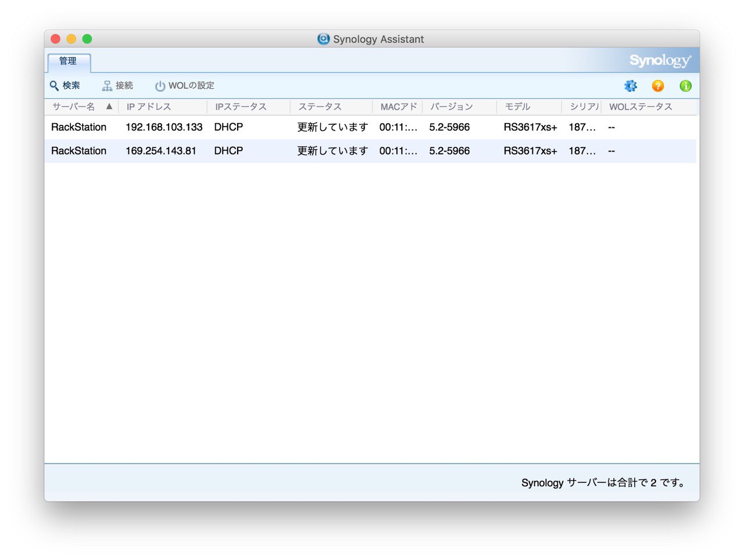The width and height of the screenshot is (744, 560).
Task: Click version 5.2-5966 in the 192.168.103.133 row
Action: [449, 127]
